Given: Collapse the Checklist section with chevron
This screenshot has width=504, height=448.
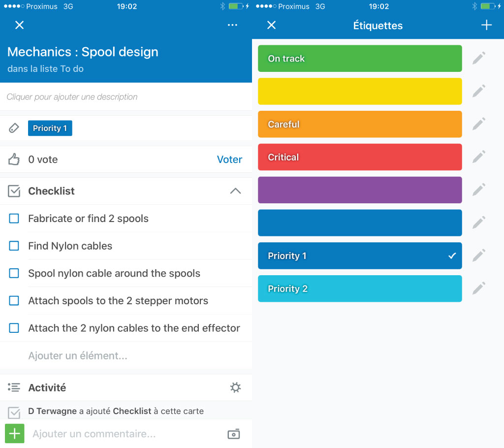Looking at the screenshot, I should tap(236, 191).
